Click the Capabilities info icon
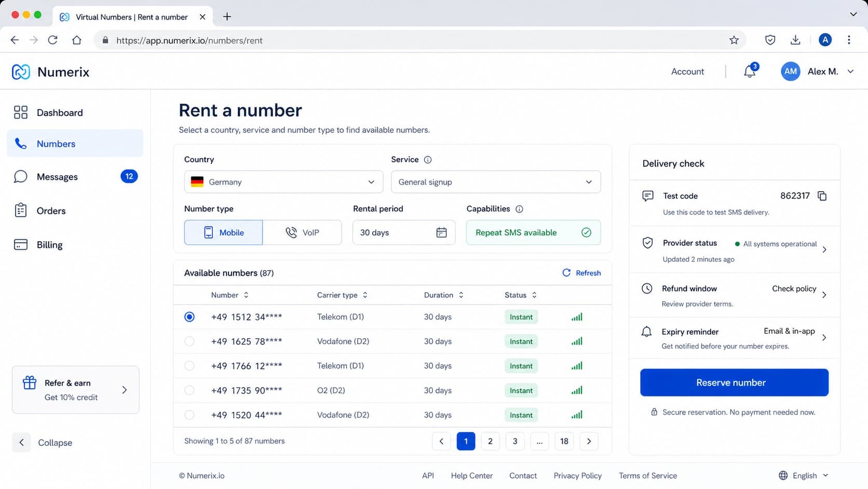The width and height of the screenshot is (868, 489). coord(519,209)
